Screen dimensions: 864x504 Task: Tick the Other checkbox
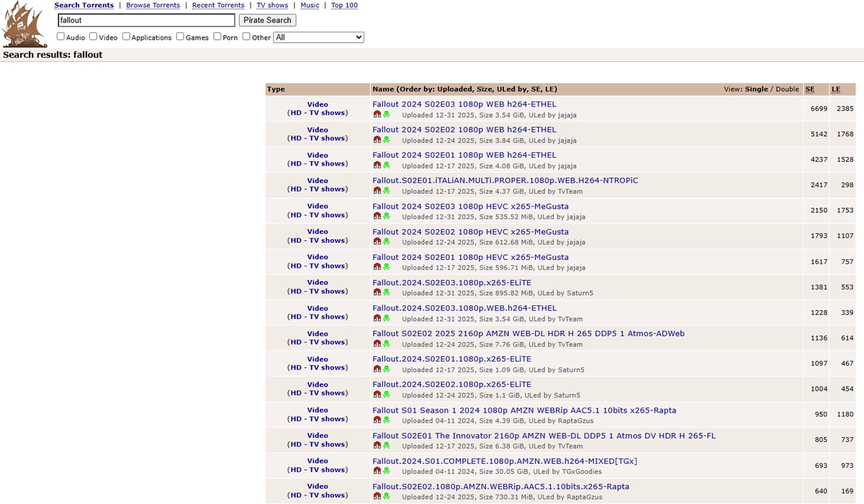pos(246,37)
